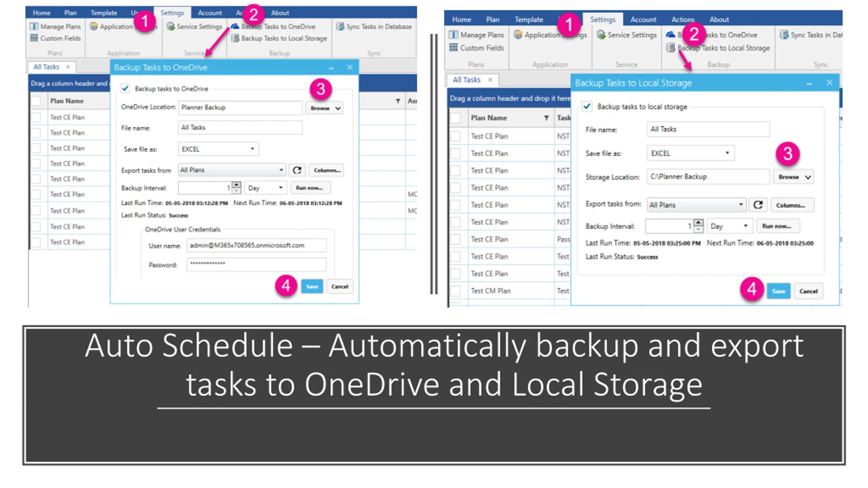
Task: Click Cancel in OneDrive backup dialog
Action: [x=340, y=287]
